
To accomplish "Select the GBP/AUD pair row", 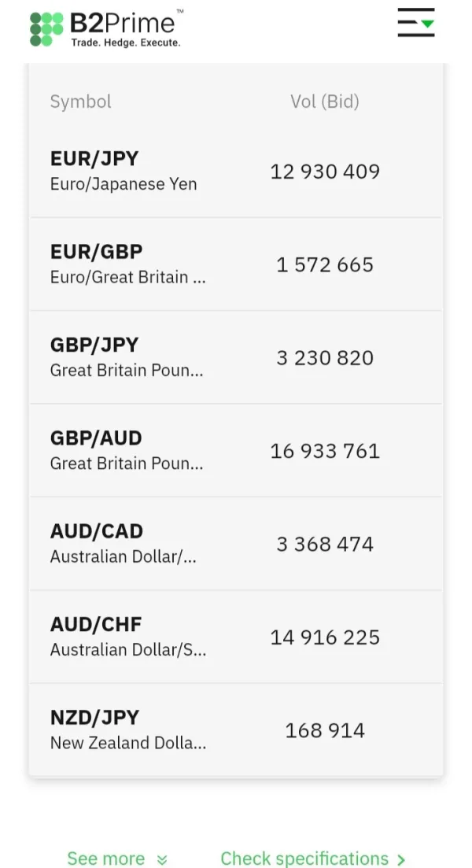I will (236, 450).
